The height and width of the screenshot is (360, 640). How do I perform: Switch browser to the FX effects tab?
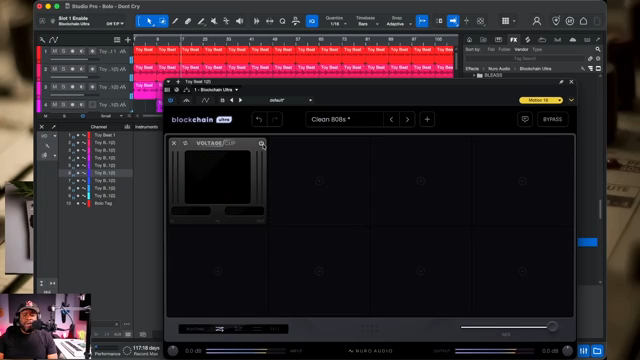(513, 40)
